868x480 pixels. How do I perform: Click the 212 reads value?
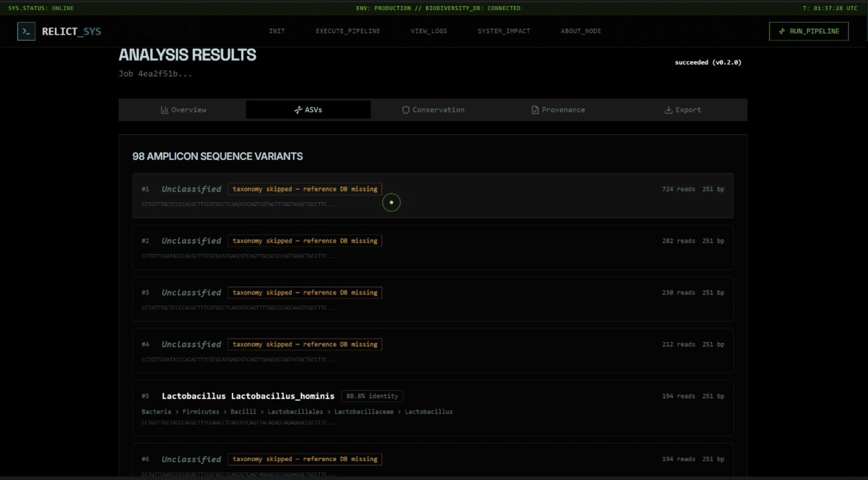678,344
